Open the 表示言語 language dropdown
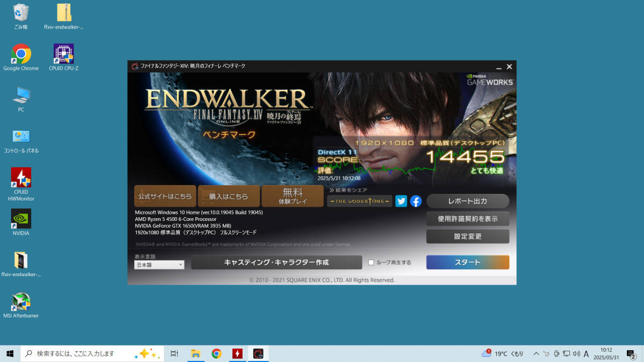This screenshot has width=644, height=362. [159, 265]
